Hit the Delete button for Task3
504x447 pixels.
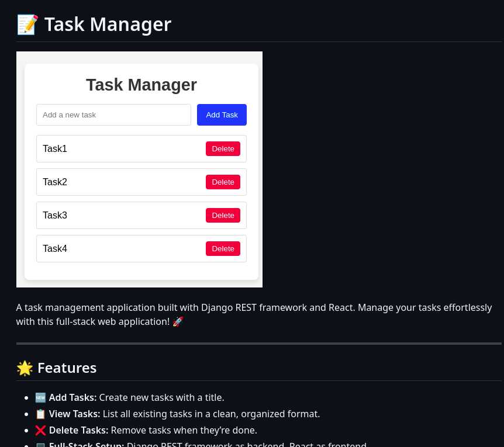[223, 215]
